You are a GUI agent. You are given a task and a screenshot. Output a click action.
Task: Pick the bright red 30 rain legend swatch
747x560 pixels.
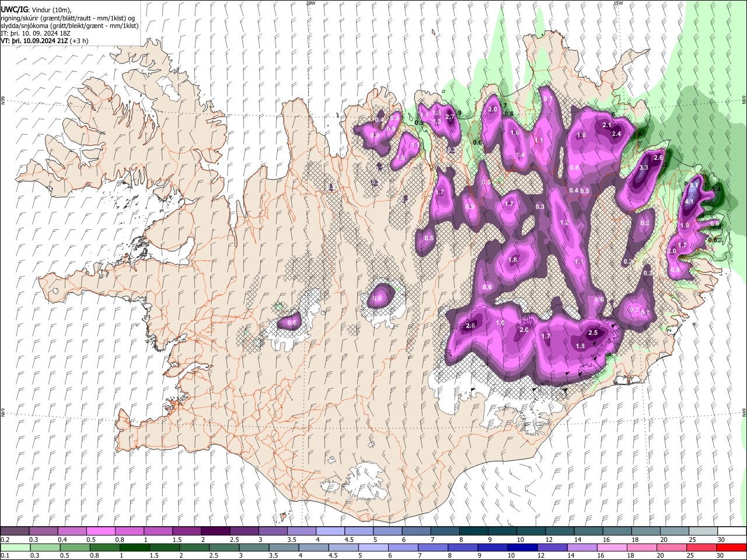point(731,548)
